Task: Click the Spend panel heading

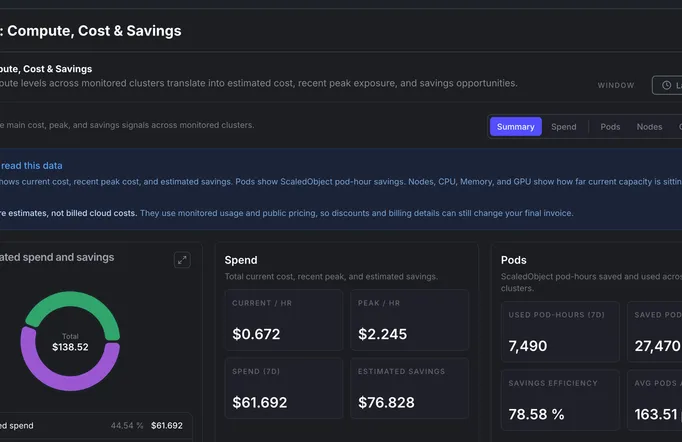Action: click(241, 260)
